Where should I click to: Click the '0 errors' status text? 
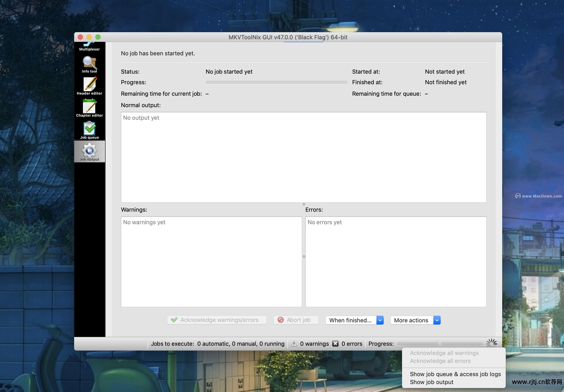click(352, 344)
